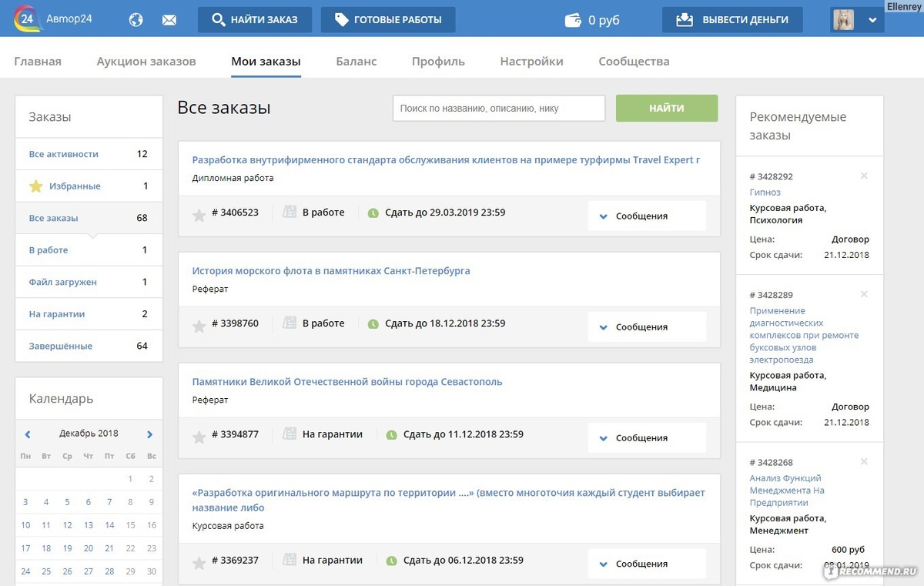Expand Сообщения for order 3369237

647,564
